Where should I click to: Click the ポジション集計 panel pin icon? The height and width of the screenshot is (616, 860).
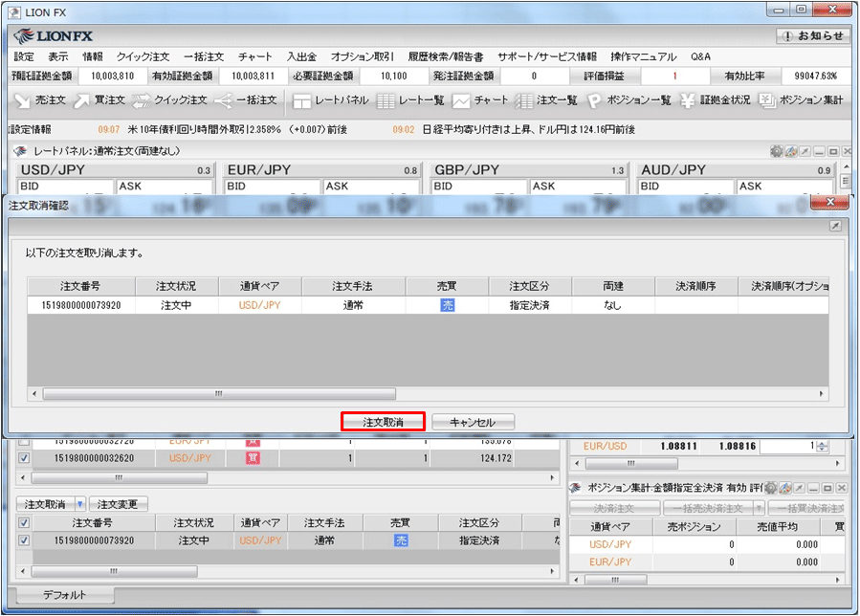(x=800, y=488)
